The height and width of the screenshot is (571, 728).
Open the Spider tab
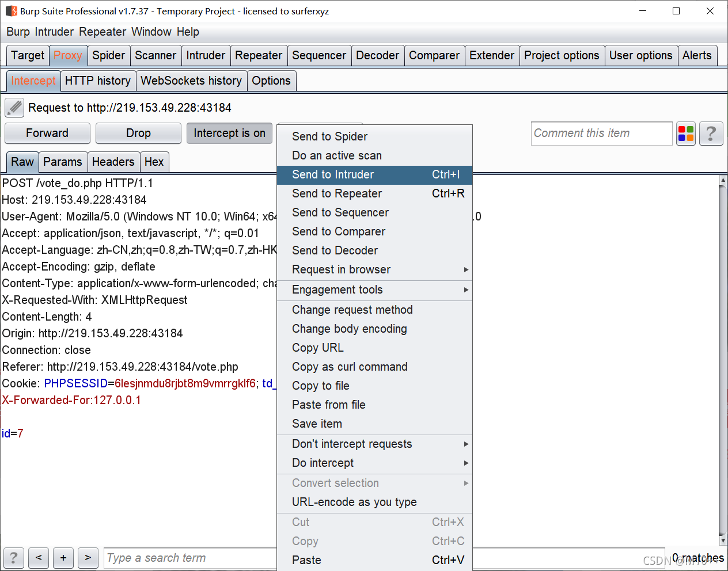108,55
